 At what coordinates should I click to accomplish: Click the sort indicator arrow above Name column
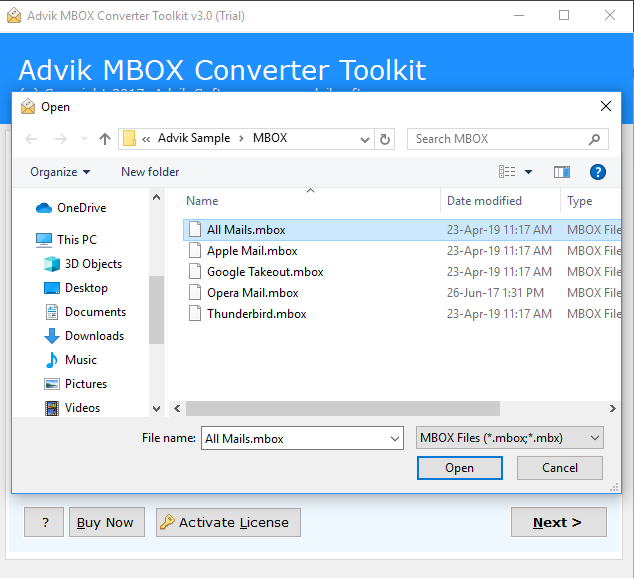coord(311,190)
